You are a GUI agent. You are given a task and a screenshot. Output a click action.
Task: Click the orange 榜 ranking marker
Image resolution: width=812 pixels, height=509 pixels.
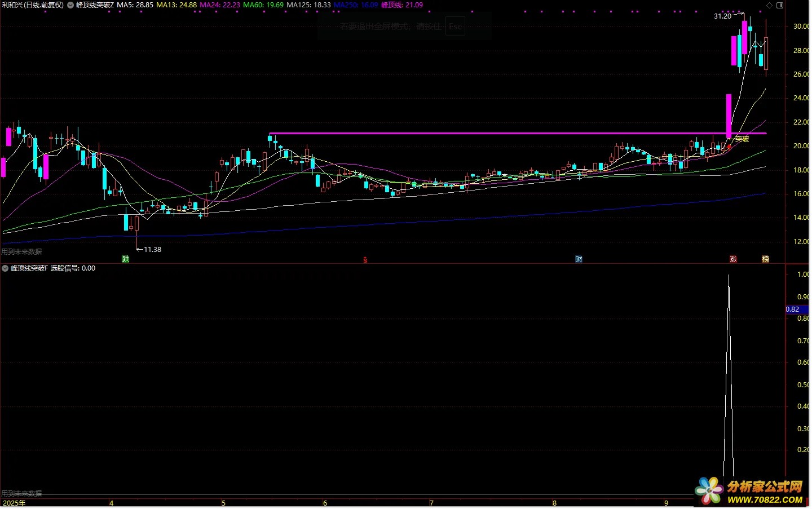click(x=765, y=259)
